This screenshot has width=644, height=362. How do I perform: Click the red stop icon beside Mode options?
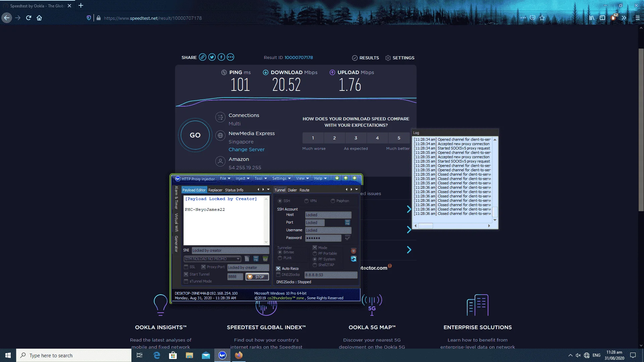(x=354, y=251)
